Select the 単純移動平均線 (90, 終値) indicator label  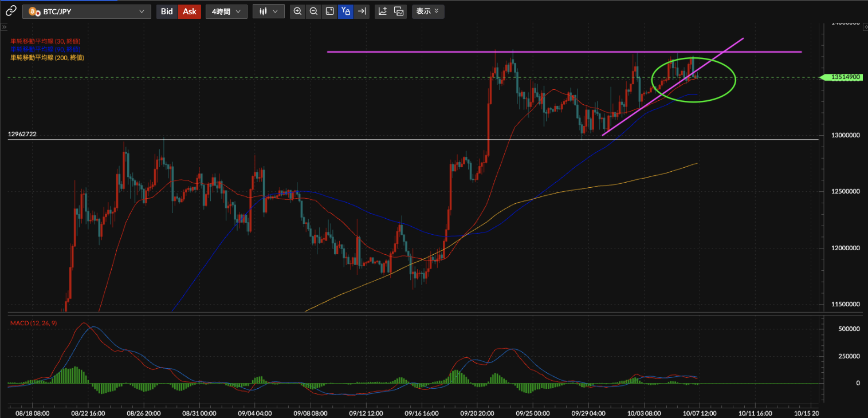(x=45, y=49)
